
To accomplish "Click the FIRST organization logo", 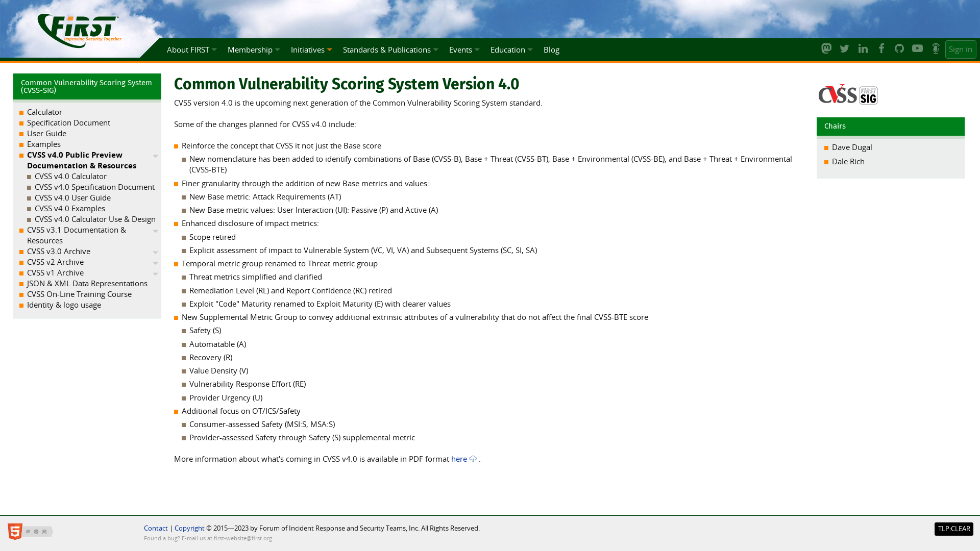I will [78, 30].
